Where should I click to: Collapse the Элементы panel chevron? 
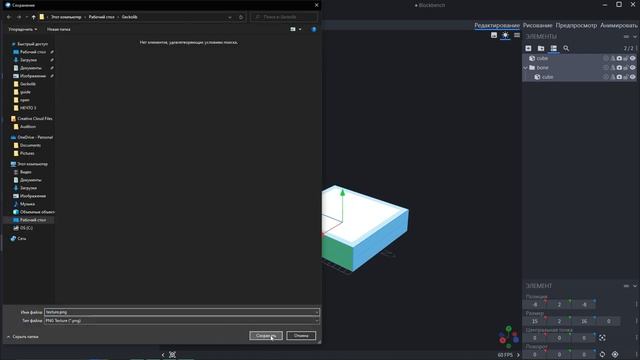click(x=635, y=36)
